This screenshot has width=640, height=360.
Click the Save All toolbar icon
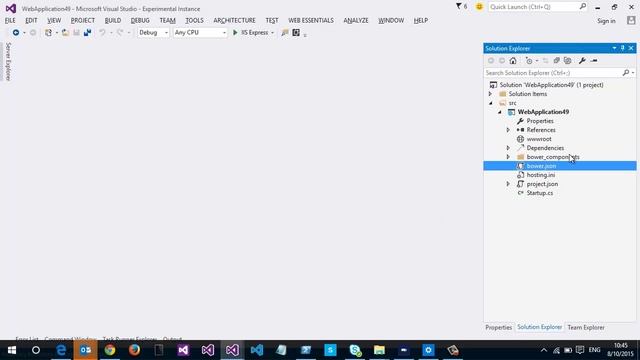[x=87, y=33]
